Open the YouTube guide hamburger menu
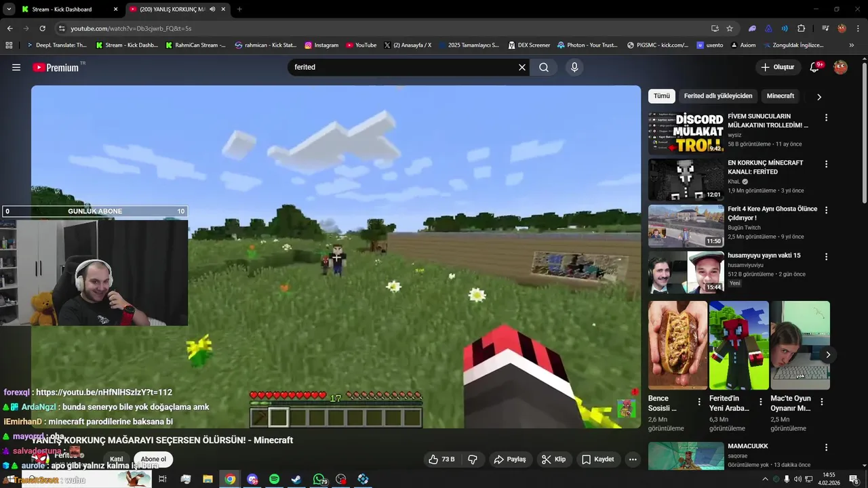This screenshot has height=488, width=868. (x=16, y=67)
